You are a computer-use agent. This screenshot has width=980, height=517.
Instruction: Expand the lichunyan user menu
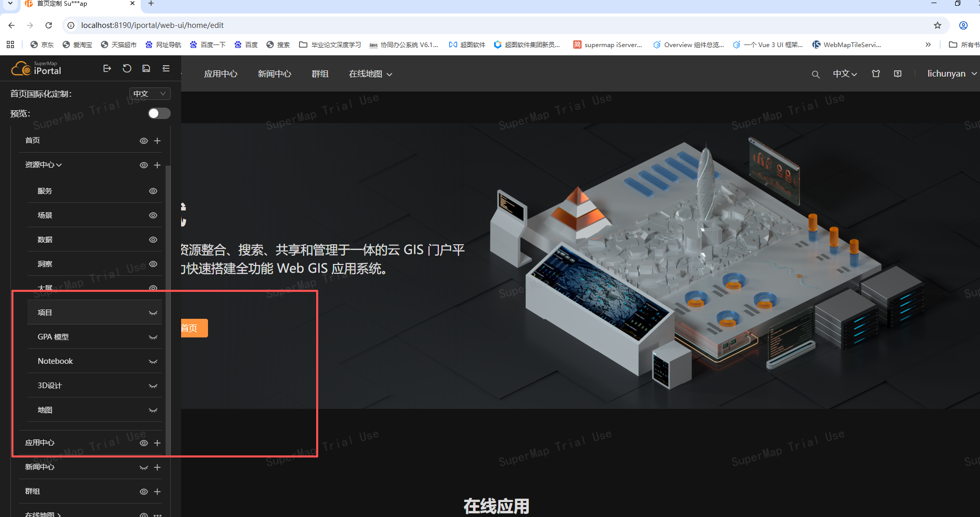click(951, 74)
